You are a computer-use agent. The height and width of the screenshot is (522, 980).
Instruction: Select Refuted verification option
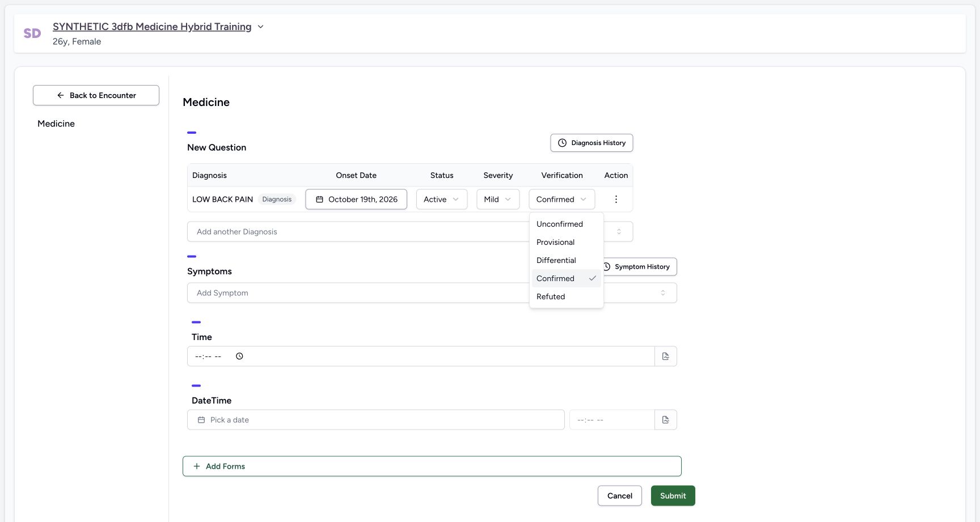pyautogui.click(x=566, y=296)
